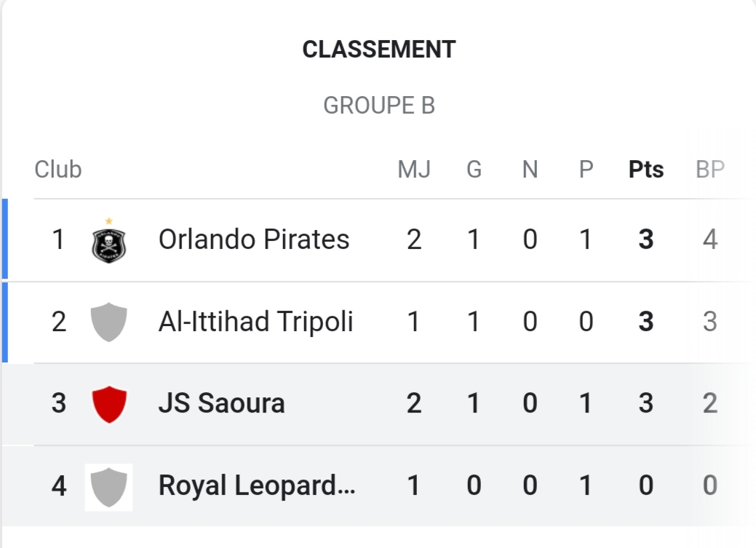This screenshot has width=756, height=548.
Task: Click Al-Ittihad Tripoli's grey shield logo
Action: pos(108,322)
